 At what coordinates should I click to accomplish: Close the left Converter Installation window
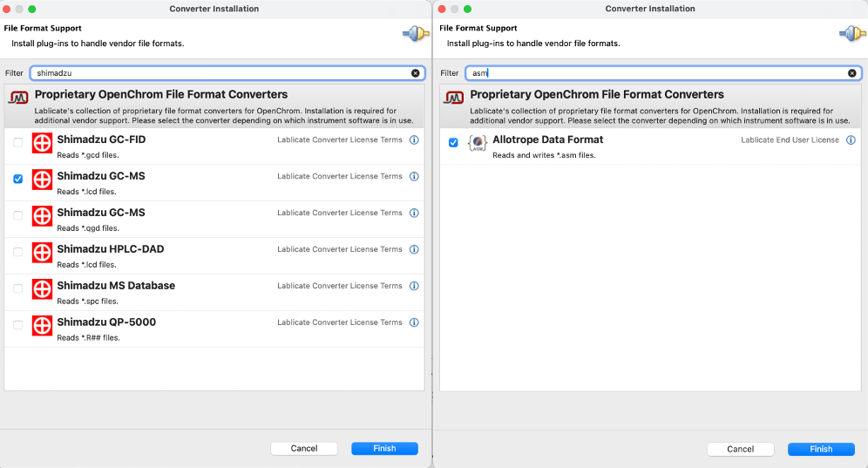pyautogui.click(x=7, y=9)
